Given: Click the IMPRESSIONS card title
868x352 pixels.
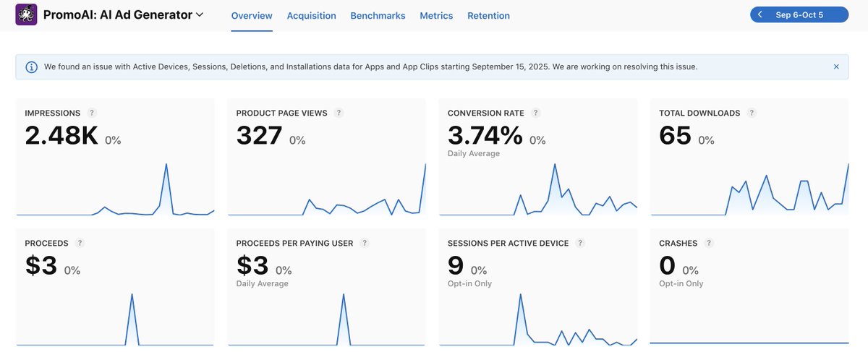Looking at the screenshot, I should click(52, 113).
